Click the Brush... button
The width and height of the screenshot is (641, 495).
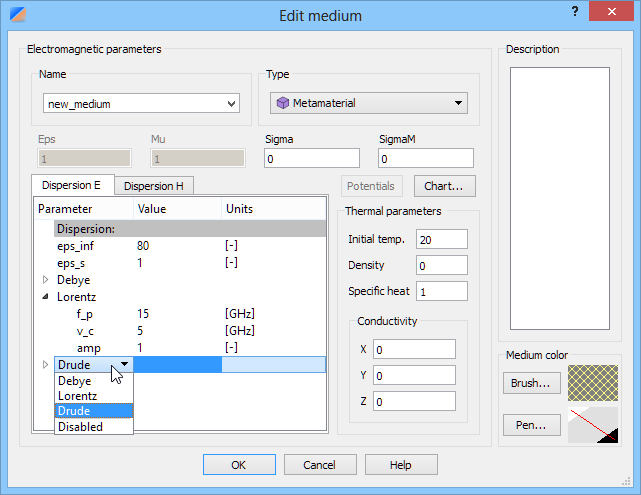[x=531, y=383]
